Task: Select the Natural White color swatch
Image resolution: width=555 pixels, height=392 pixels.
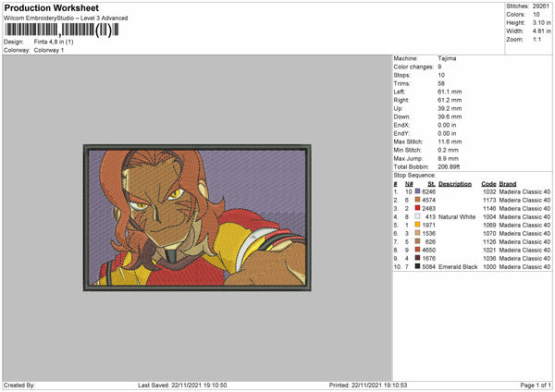Action: pyautogui.click(x=417, y=217)
